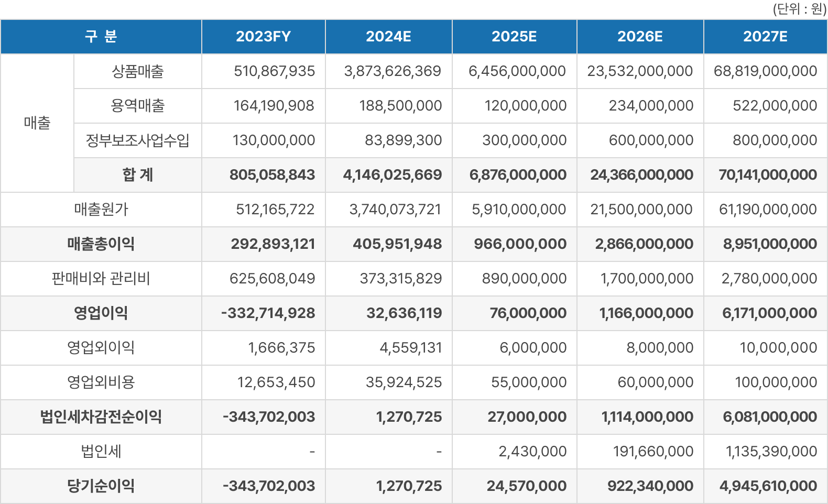
Task: Select the 매출 category cell
Action: (37, 123)
